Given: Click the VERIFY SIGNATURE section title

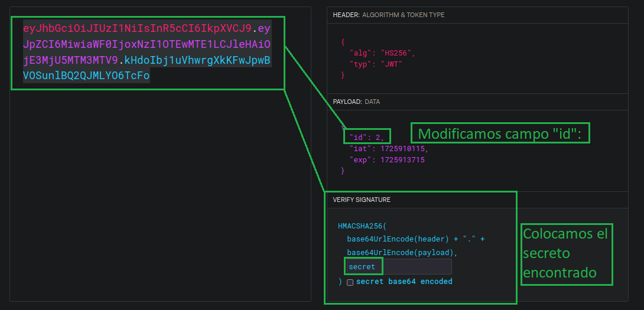Looking at the screenshot, I should coord(362,200).
